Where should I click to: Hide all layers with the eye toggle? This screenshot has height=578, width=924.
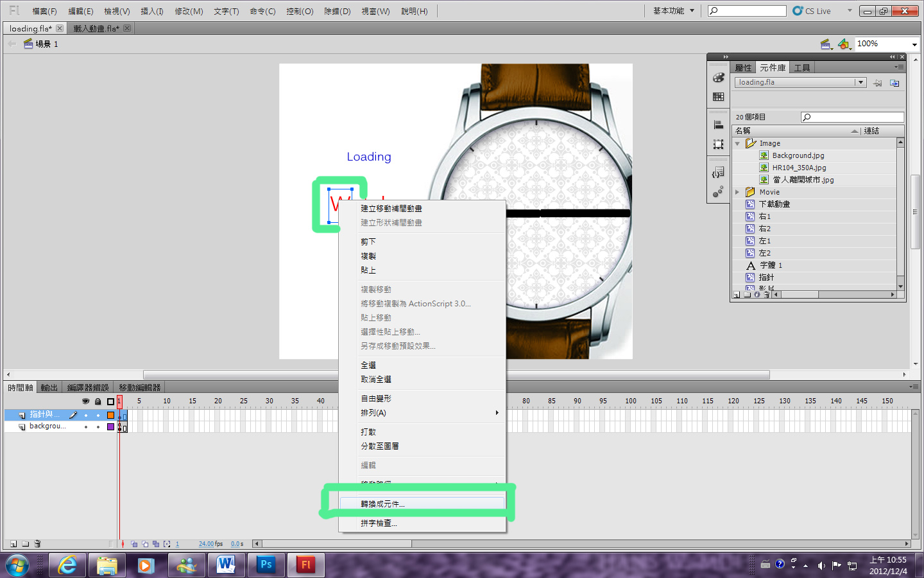tap(85, 401)
